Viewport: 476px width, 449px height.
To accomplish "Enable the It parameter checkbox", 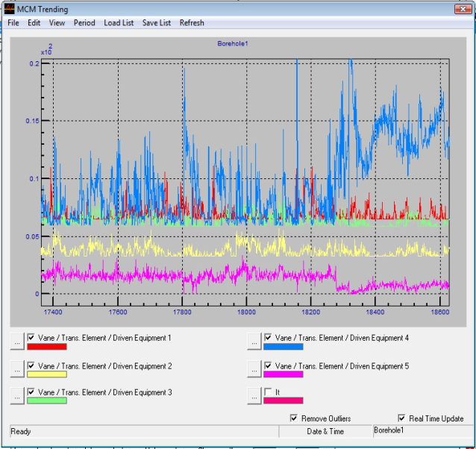I will tap(269, 392).
